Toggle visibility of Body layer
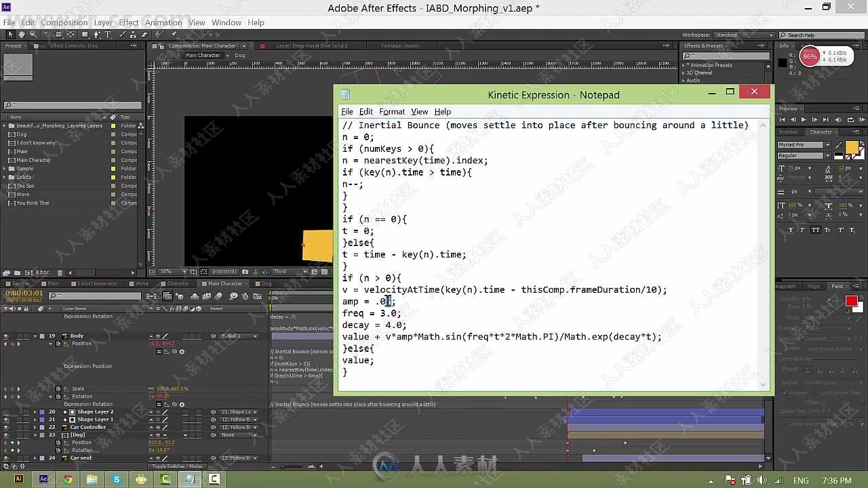This screenshot has height=488, width=868. (x=6, y=336)
